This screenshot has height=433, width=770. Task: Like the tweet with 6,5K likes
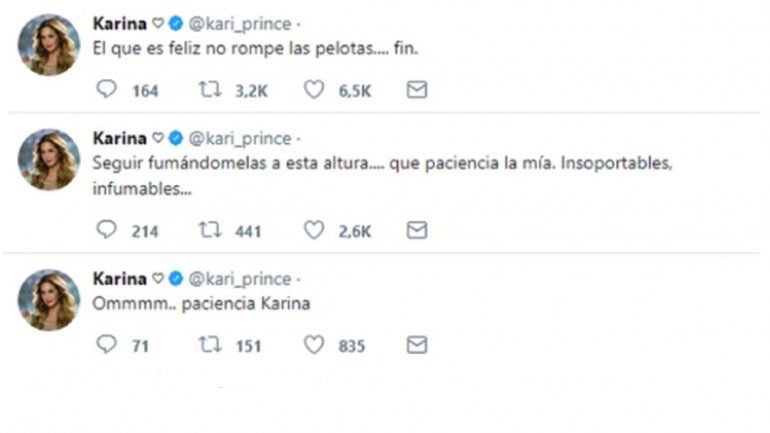click(314, 90)
